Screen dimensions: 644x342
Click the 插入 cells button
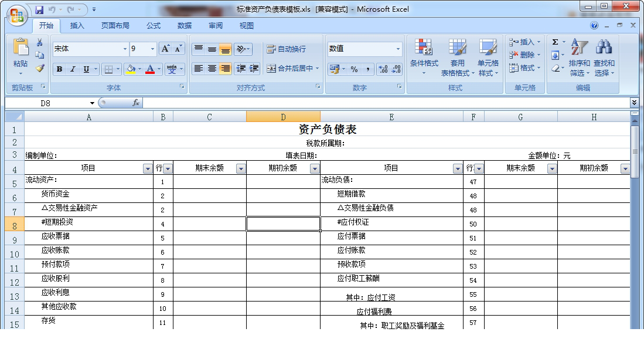pyautogui.click(x=524, y=42)
